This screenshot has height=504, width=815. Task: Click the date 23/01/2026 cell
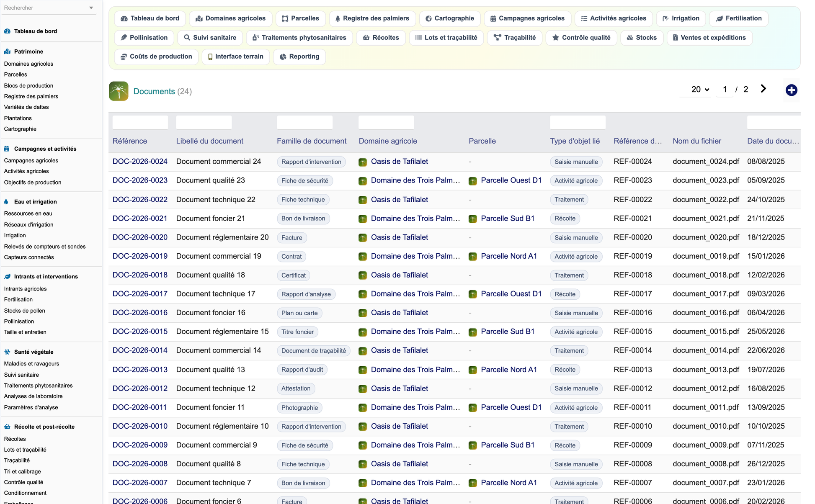(x=766, y=483)
